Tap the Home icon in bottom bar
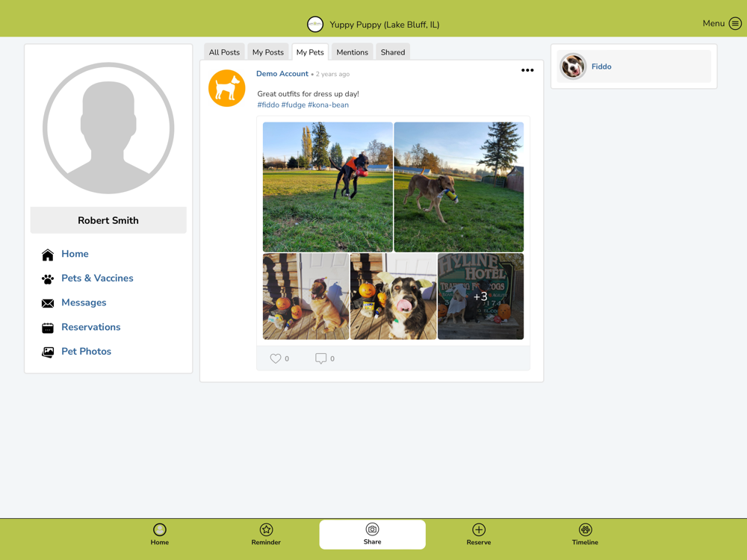747x560 pixels. 160,529
